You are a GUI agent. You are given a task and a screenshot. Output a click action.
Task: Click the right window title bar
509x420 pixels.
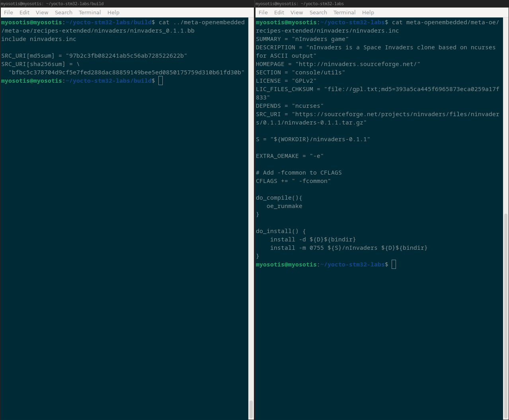(382, 4)
